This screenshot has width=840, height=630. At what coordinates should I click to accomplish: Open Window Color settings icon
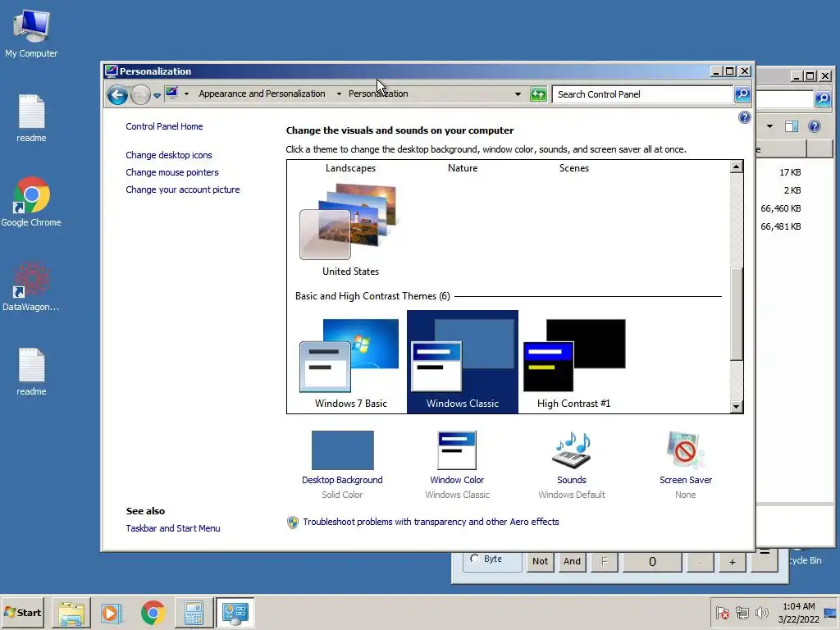pyautogui.click(x=456, y=450)
